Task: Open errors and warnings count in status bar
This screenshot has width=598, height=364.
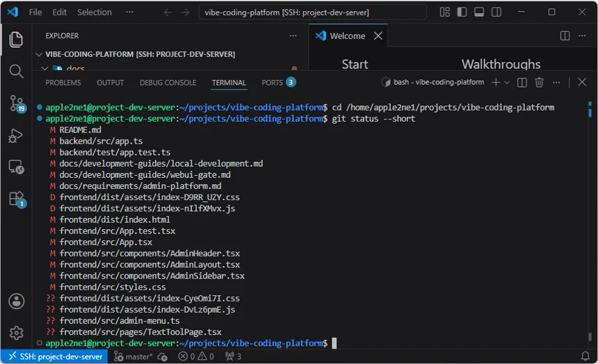Action: pyautogui.click(x=196, y=357)
